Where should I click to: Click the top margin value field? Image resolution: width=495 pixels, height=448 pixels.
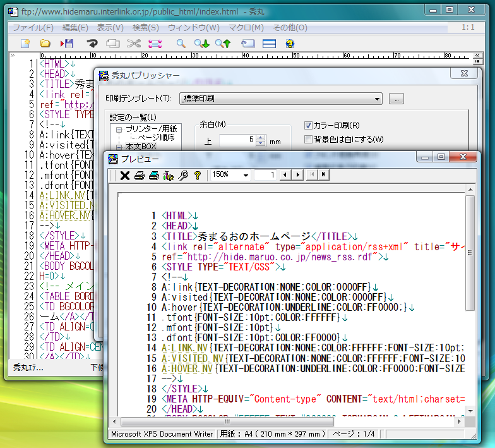237,140
